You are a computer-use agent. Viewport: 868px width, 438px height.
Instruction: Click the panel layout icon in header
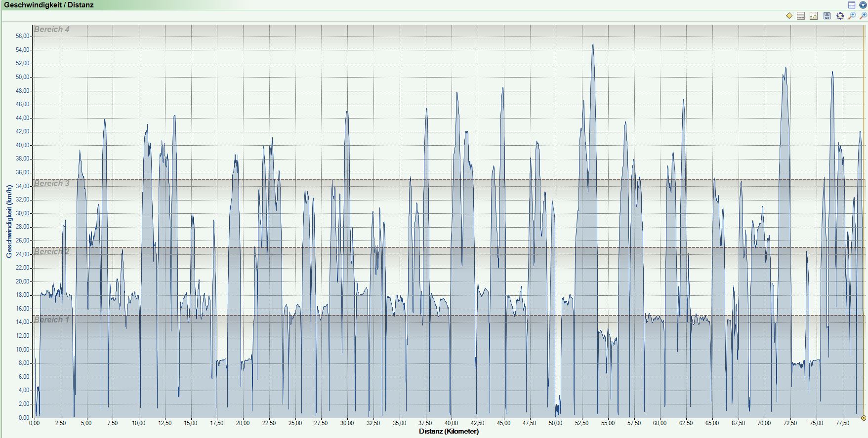tap(852, 5)
